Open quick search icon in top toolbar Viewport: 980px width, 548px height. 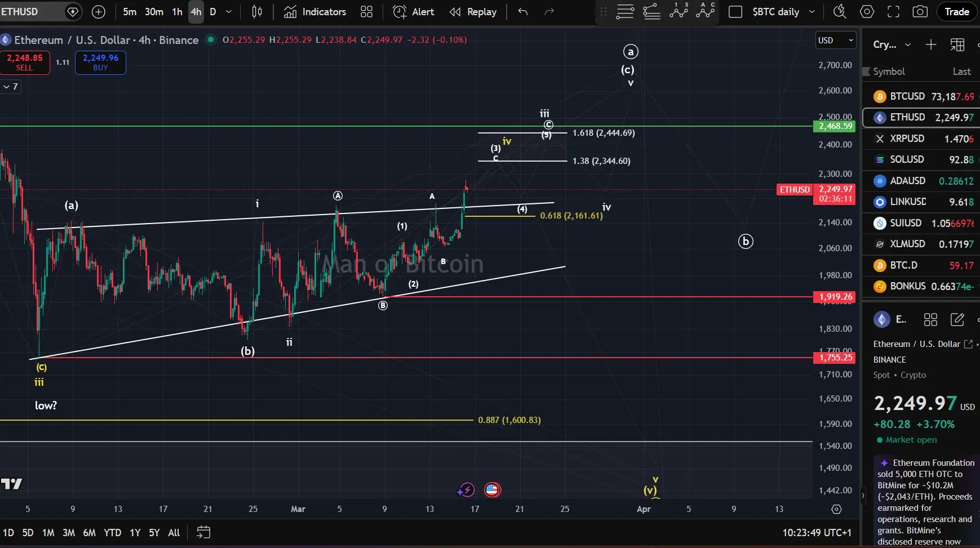click(840, 12)
